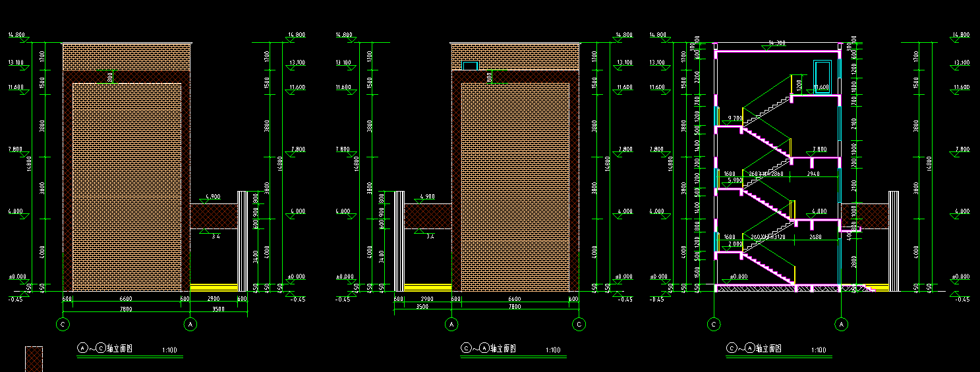Click axis bubble A under the middle elevation
This screenshot has width=980, height=372.
(452, 324)
